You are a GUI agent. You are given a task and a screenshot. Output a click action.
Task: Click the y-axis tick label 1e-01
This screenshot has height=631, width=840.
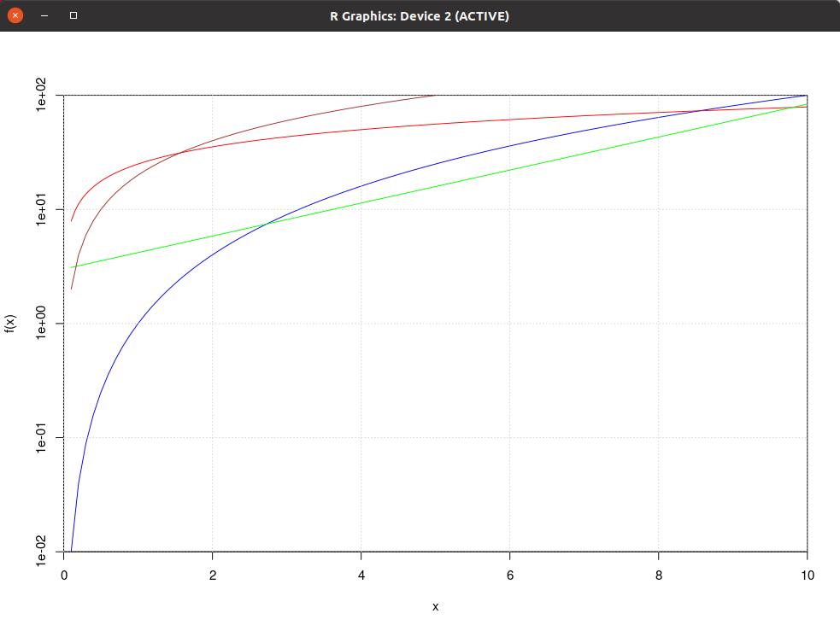click(x=41, y=438)
